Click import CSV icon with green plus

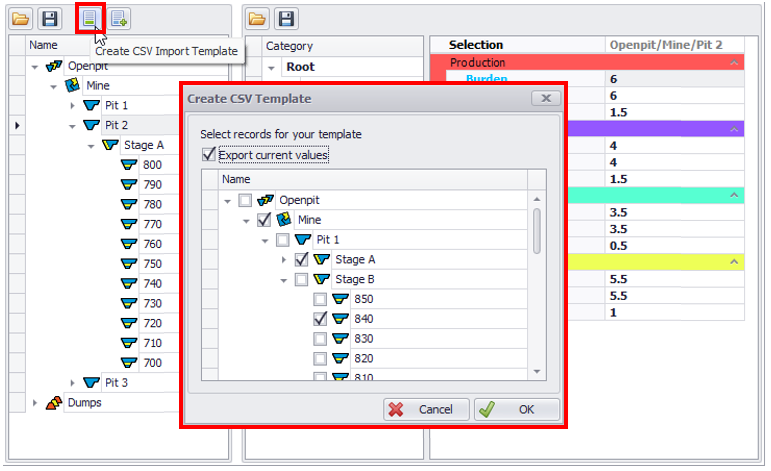[119, 19]
